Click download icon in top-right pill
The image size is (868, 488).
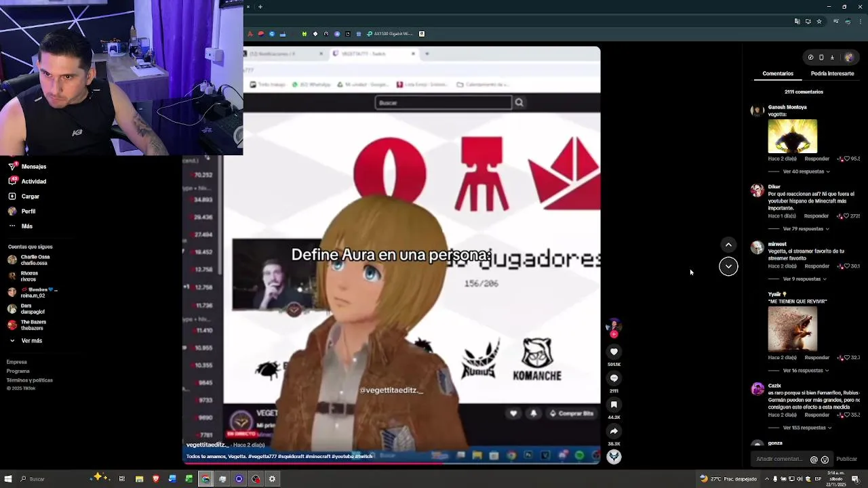832,58
